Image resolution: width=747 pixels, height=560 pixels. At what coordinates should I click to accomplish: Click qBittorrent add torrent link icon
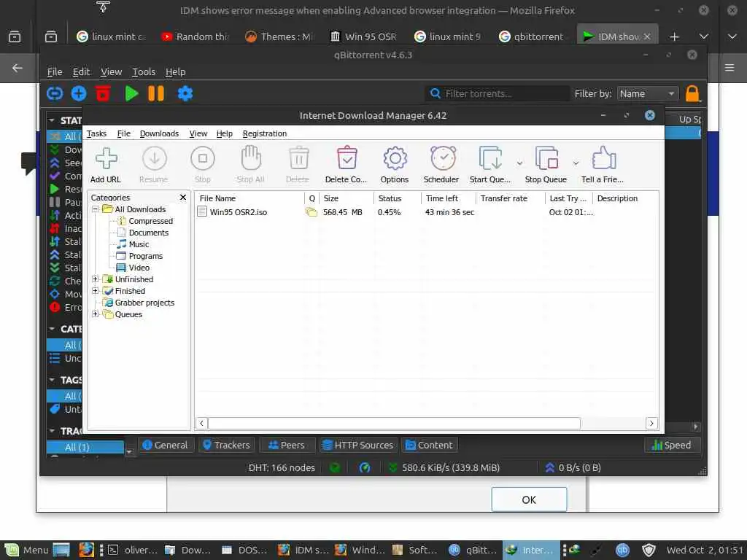(x=55, y=93)
